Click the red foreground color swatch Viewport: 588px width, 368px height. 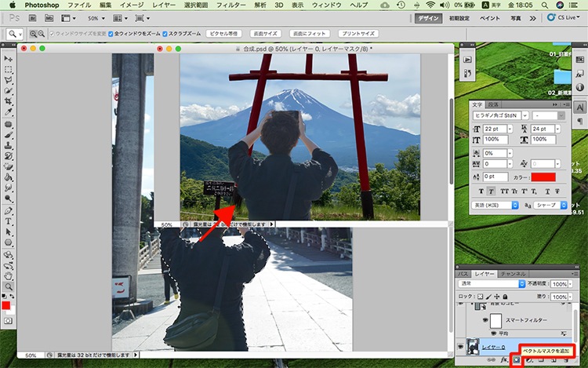pos(5,305)
